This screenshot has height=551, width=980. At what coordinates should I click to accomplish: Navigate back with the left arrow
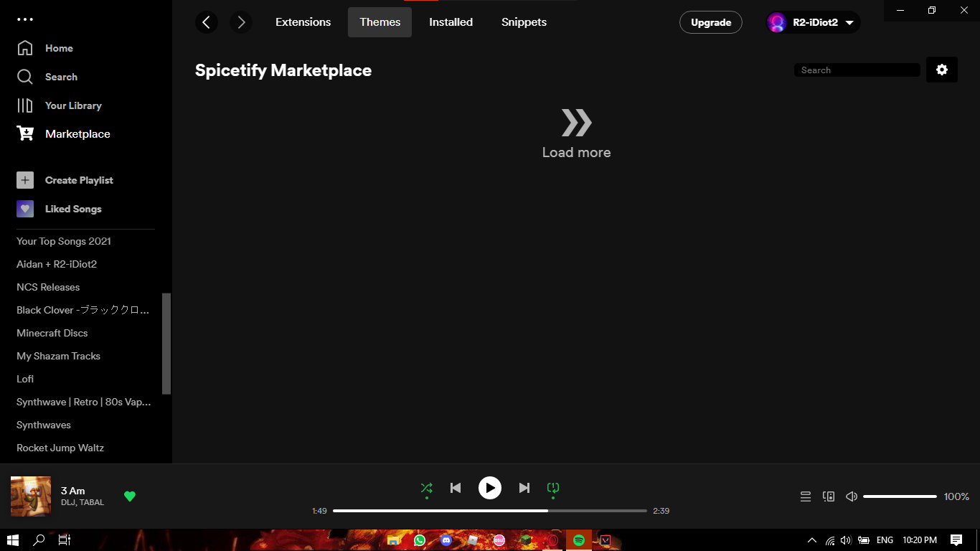pos(207,22)
